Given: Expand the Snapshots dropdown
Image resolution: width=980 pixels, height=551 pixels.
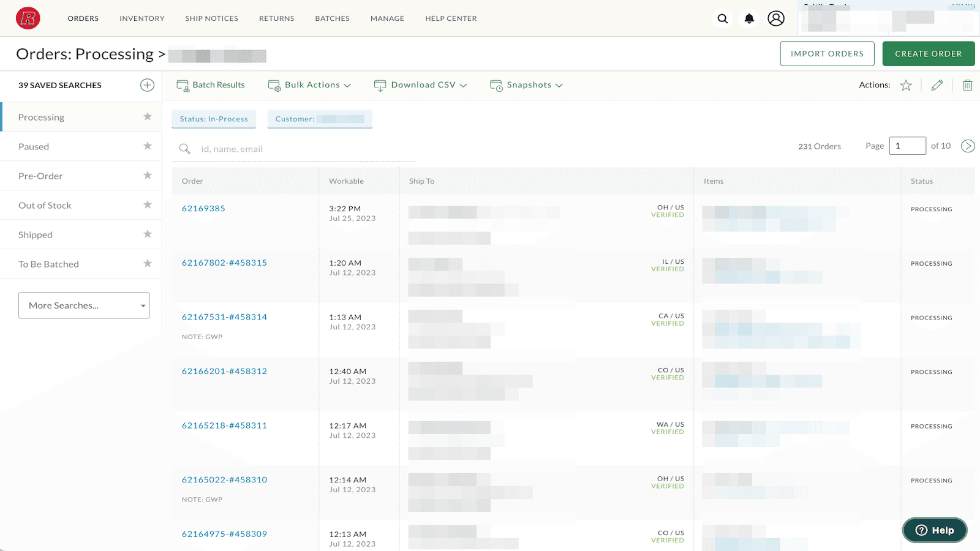Looking at the screenshot, I should click(526, 85).
